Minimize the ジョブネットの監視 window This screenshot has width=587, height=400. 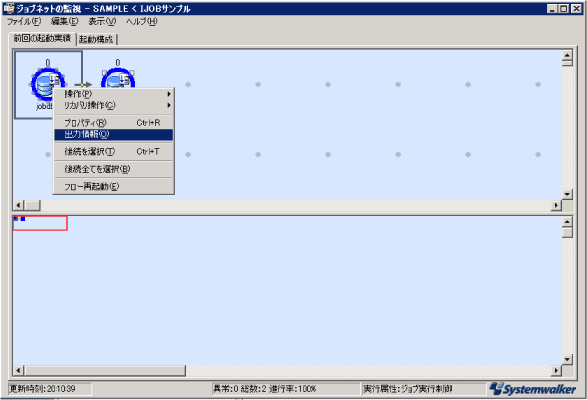pyautogui.click(x=552, y=9)
